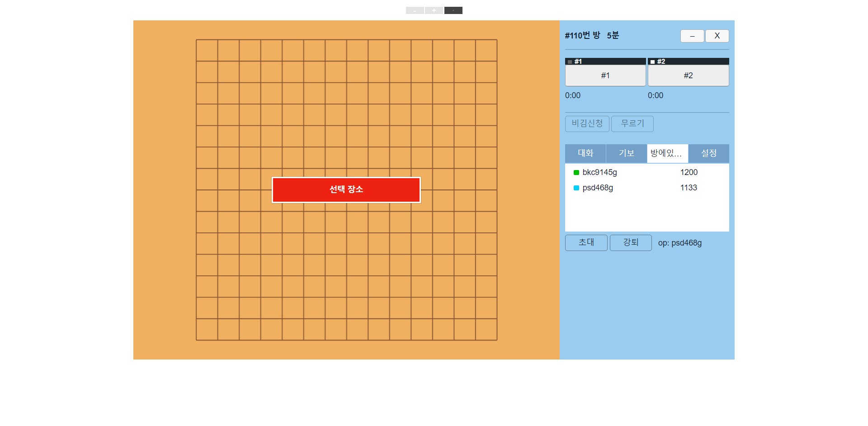Click the gray stone marker beside #1 header

tap(570, 62)
